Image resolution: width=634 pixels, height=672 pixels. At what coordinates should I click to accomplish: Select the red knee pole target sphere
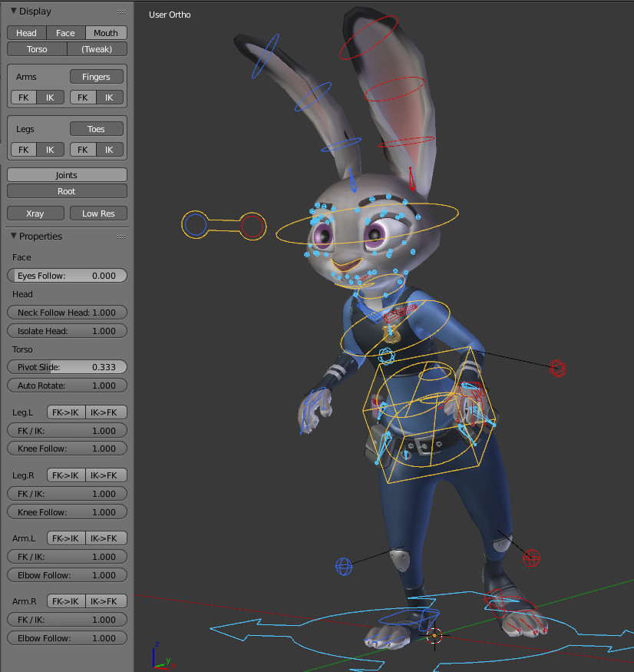tap(531, 558)
